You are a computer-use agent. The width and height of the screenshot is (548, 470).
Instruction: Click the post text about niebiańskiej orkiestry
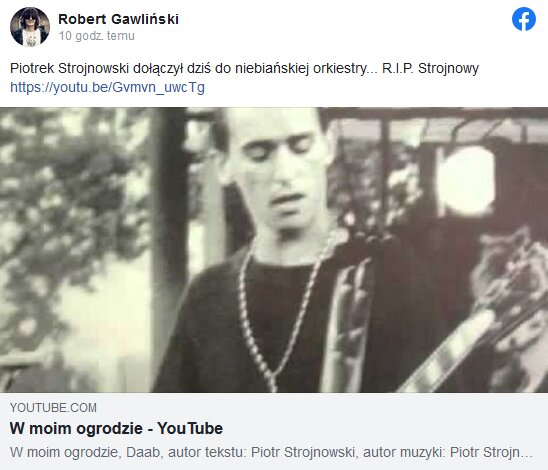click(244, 68)
